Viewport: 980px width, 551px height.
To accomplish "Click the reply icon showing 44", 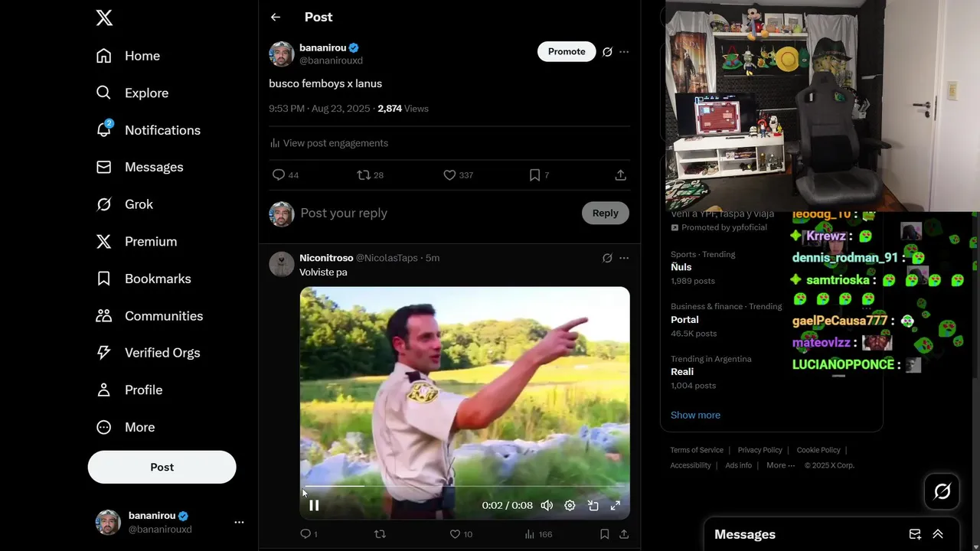I will [x=279, y=175].
